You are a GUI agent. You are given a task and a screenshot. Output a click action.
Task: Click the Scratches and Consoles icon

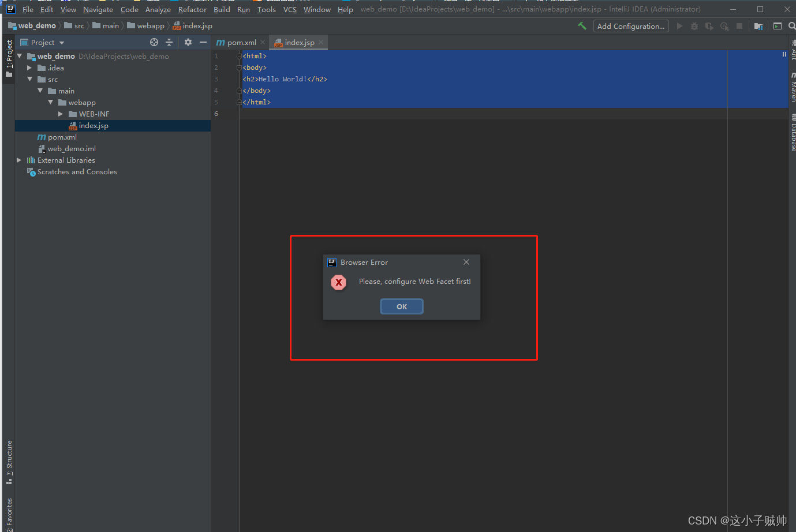(31, 172)
